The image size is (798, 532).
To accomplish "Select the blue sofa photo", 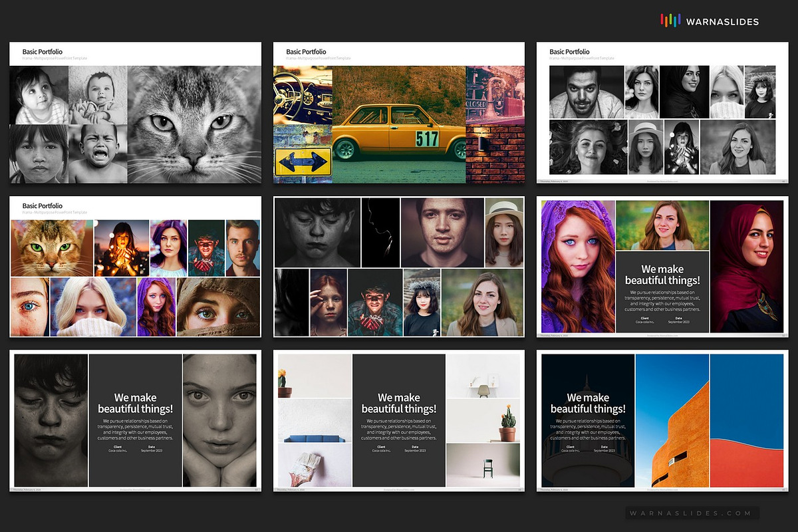I will (315, 420).
